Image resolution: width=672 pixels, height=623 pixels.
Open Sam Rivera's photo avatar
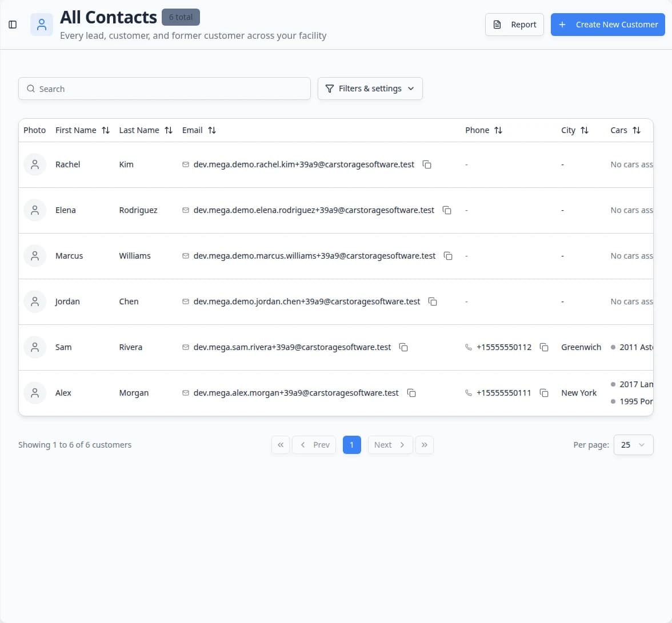pyautogui.click(x=35, y=347)
